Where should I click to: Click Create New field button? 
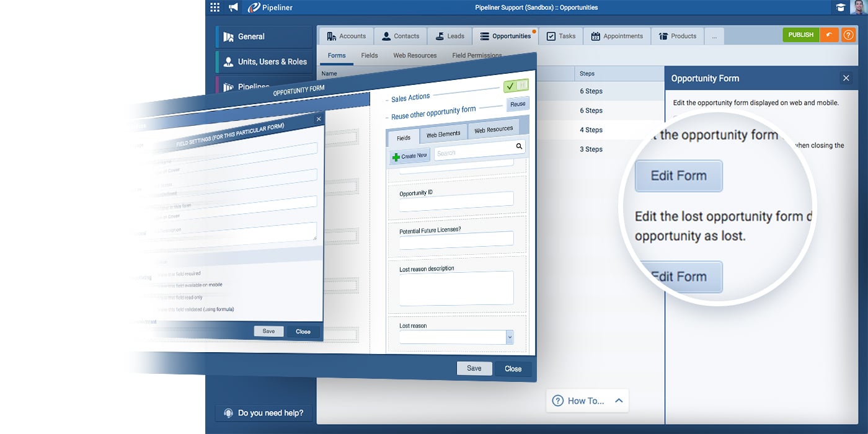pos(410,156)
